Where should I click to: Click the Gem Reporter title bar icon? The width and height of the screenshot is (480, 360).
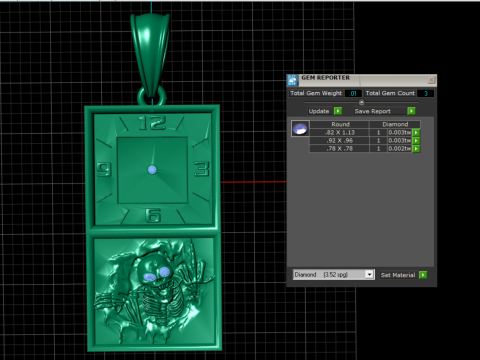[x=292, y=80]
